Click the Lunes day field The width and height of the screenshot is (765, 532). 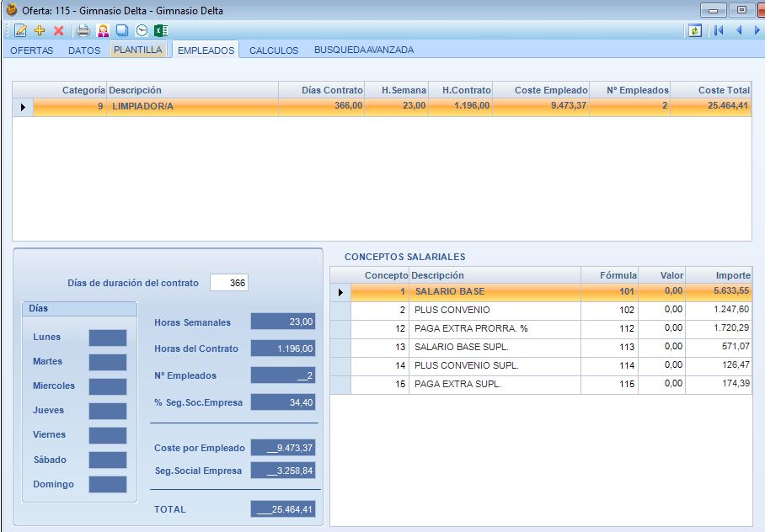108,338
